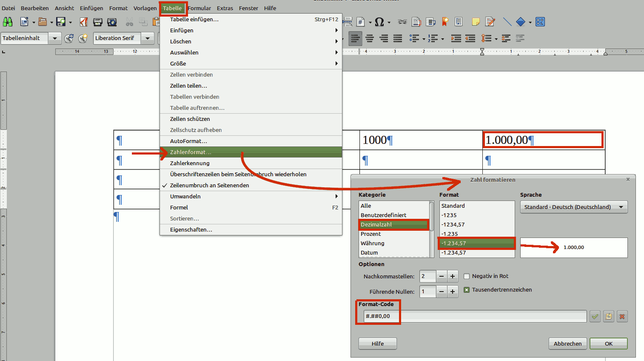Viewport: 644px width, 361px height.
Task: Click the Cut scissors icon
Action: coord(130,22)
